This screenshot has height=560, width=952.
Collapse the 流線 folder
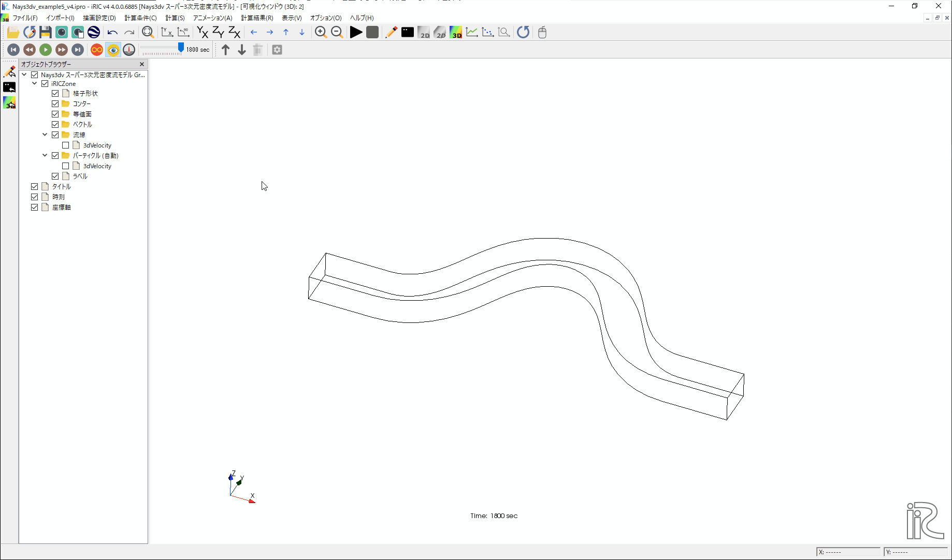tap(45, 135)
